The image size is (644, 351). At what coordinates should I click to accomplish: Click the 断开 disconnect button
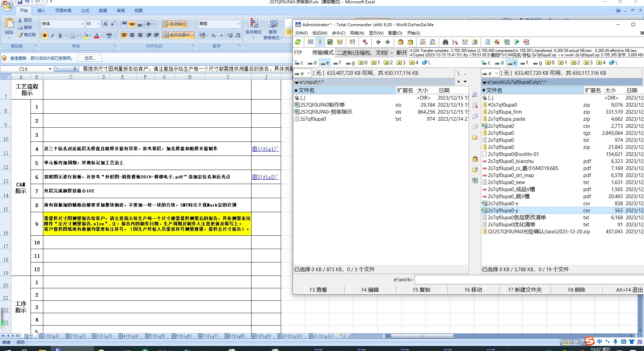401,53
